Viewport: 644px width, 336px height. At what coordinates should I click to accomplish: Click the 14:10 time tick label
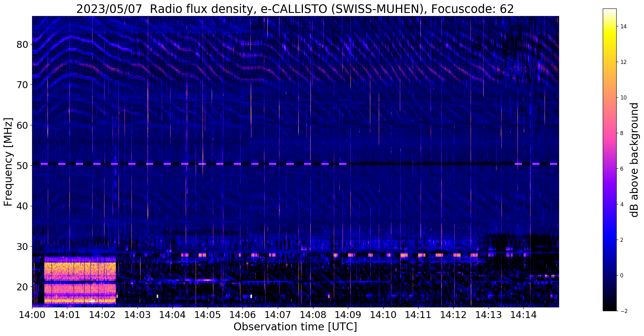(383, 315)
